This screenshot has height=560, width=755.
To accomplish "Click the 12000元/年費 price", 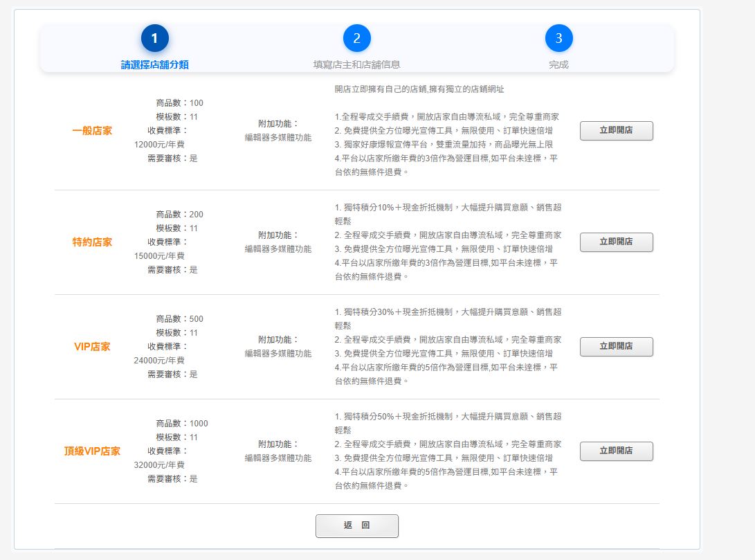I will 159,145.
